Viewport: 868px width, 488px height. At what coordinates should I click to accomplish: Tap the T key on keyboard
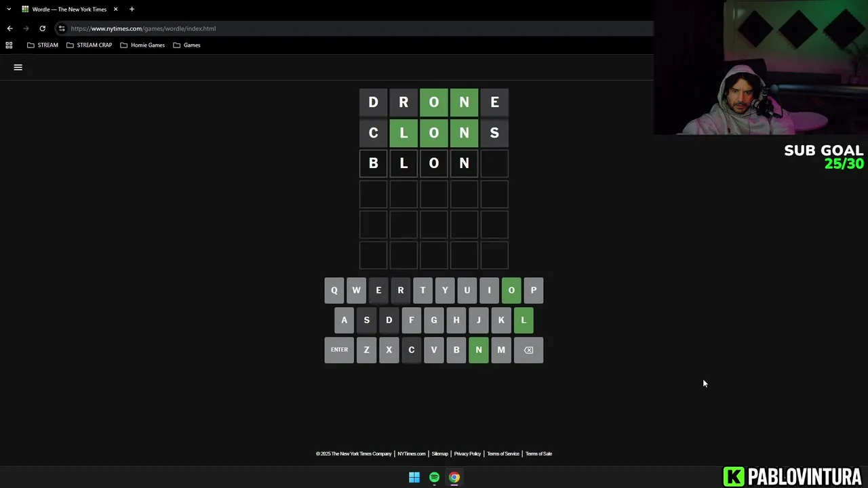(422, 290)
